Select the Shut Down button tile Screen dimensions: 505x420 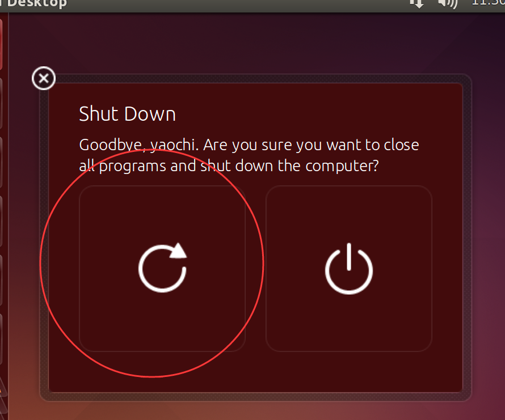pos(349,269)
